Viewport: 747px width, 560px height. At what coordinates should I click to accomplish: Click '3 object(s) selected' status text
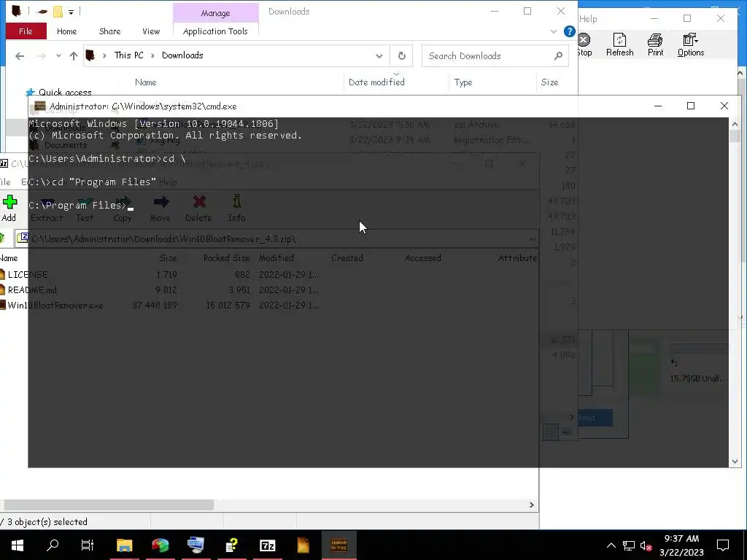click(x=47, y=522)
